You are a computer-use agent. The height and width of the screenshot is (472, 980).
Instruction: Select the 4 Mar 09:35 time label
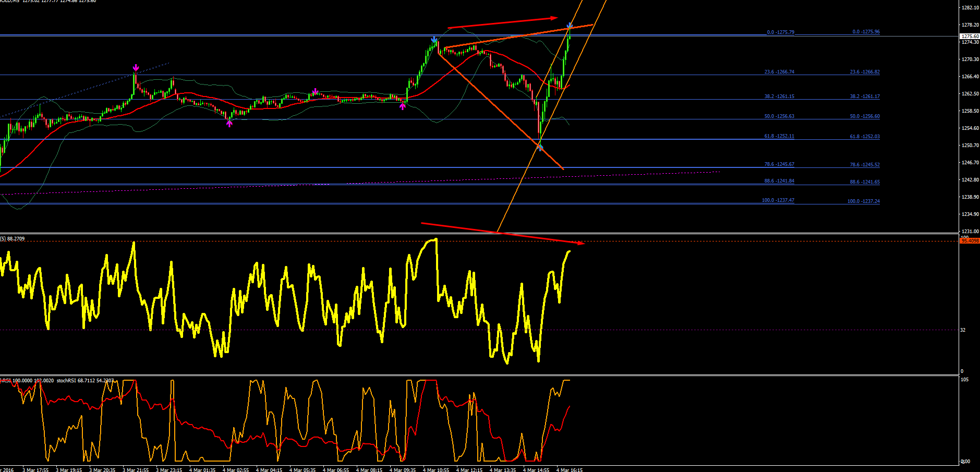coord(403,470)
